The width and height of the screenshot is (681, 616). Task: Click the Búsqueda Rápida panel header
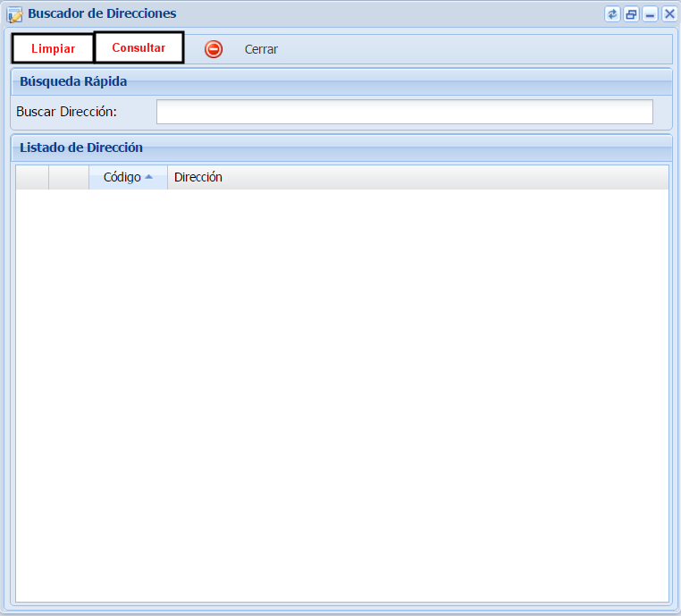point(73,81)
